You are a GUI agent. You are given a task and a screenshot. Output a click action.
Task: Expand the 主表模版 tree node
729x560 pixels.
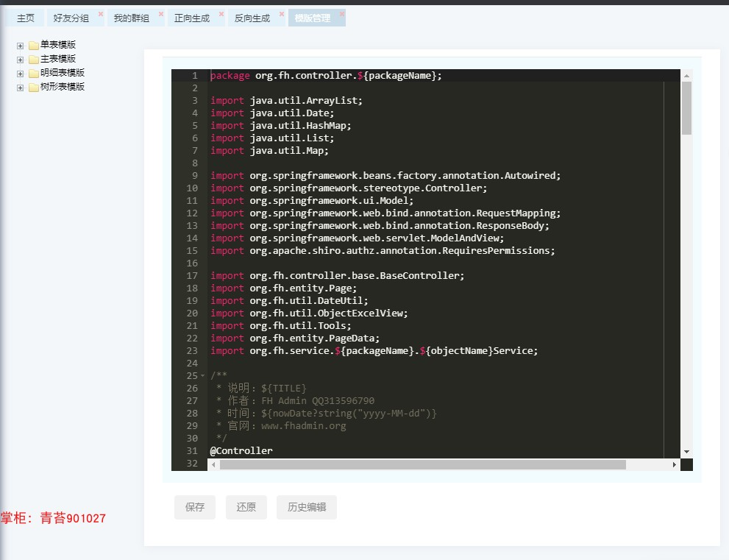point(20,60)
